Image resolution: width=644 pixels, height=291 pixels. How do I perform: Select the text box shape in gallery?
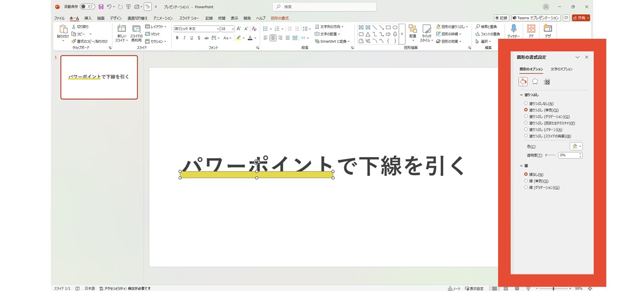(361, 28)
